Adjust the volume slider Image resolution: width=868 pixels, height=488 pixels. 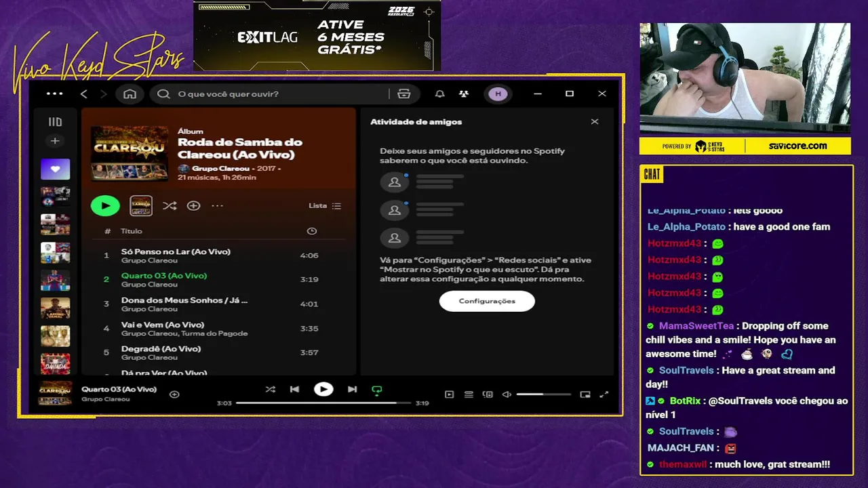pyautogui.click(x=543, y=394)
